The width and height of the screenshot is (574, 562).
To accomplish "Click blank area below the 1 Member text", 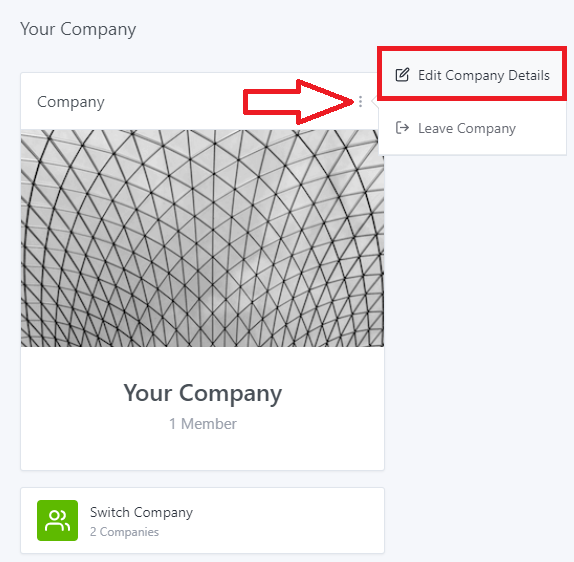I will (202, 450).
